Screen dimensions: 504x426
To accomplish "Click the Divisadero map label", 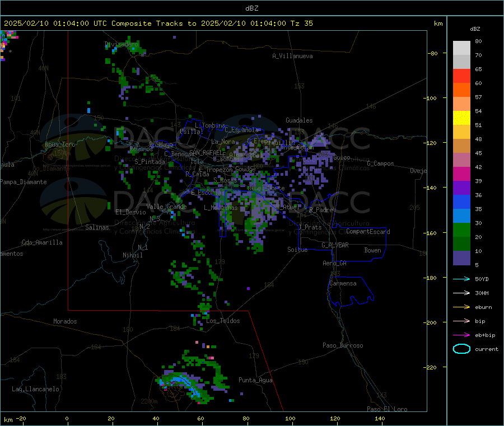I will (x=122, y=44).
